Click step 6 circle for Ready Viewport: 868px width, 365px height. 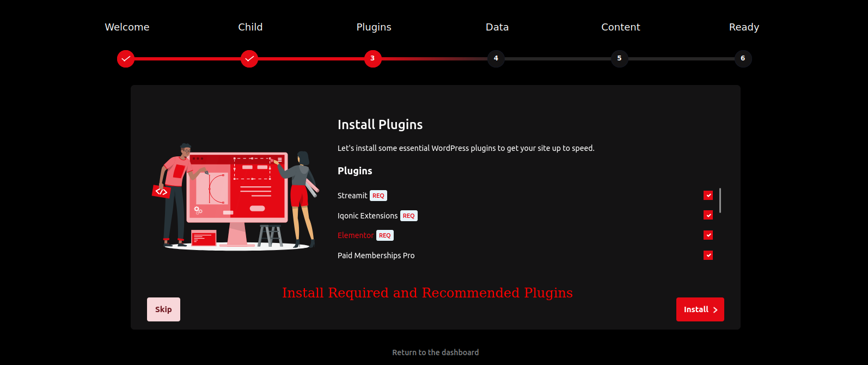point(743,58)
